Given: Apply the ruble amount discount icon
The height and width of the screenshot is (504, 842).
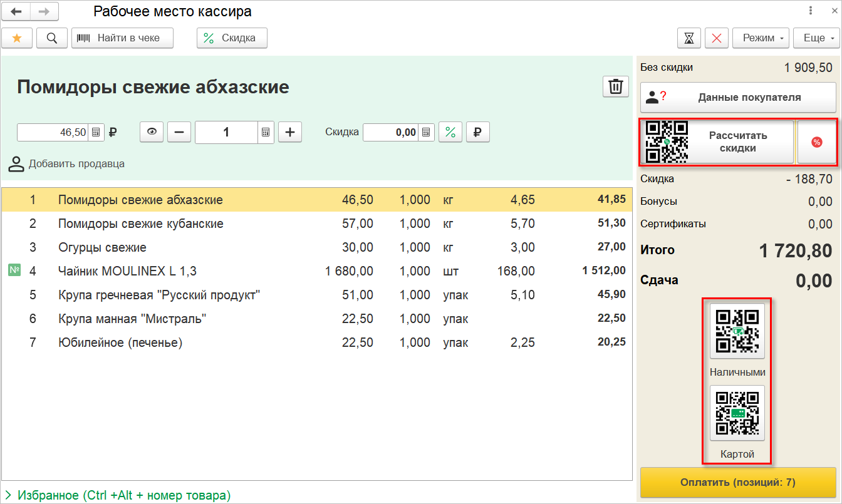Looking at the screenshot, I should click(477, 132).
